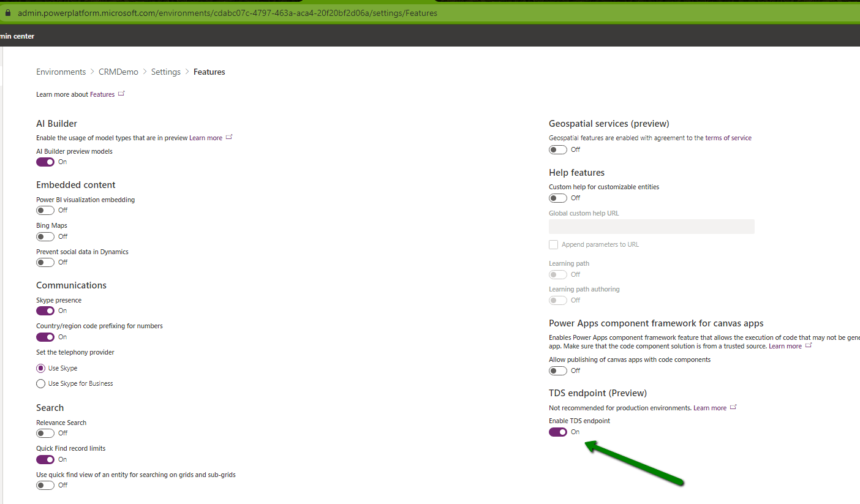Go to Environments in the breadcrumb
Image resolution: width=860 pixels, height=504 pixels.
(61, 72)
